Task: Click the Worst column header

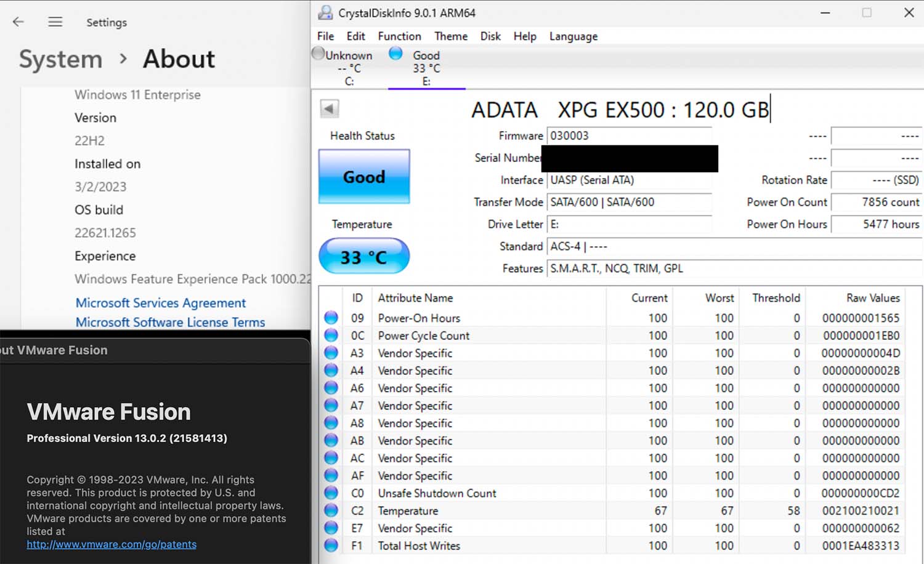Action: pos(706,298)
